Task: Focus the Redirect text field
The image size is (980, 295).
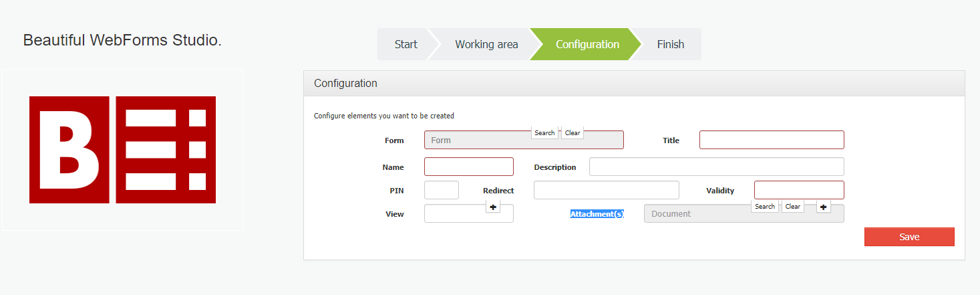Action: [x=606, y=190]
